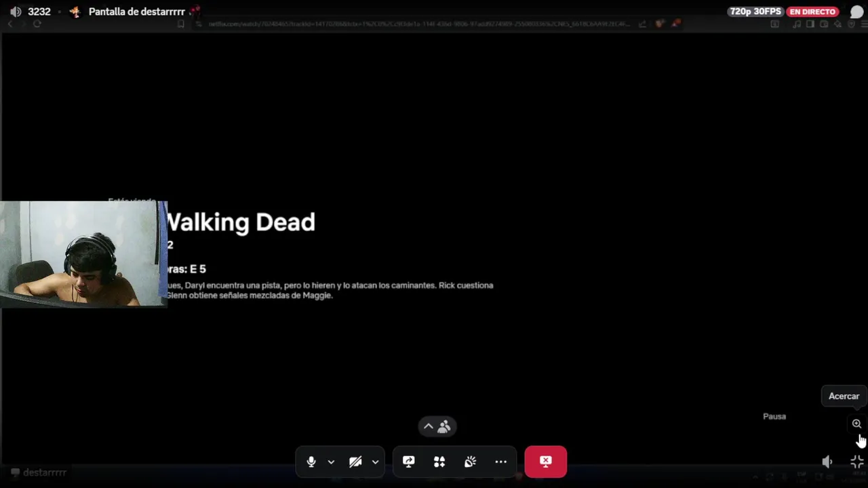Stop watching via red disconnect button

click(545, 462)
